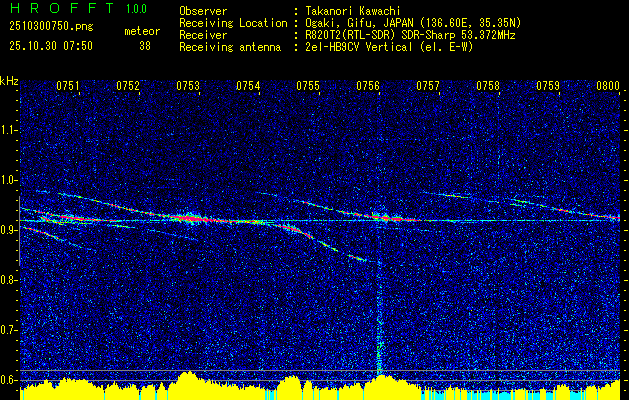The height and width of the screenshot is (400, 629).
Task: Click the 0753 time axis label
Action: coord(188,86)
